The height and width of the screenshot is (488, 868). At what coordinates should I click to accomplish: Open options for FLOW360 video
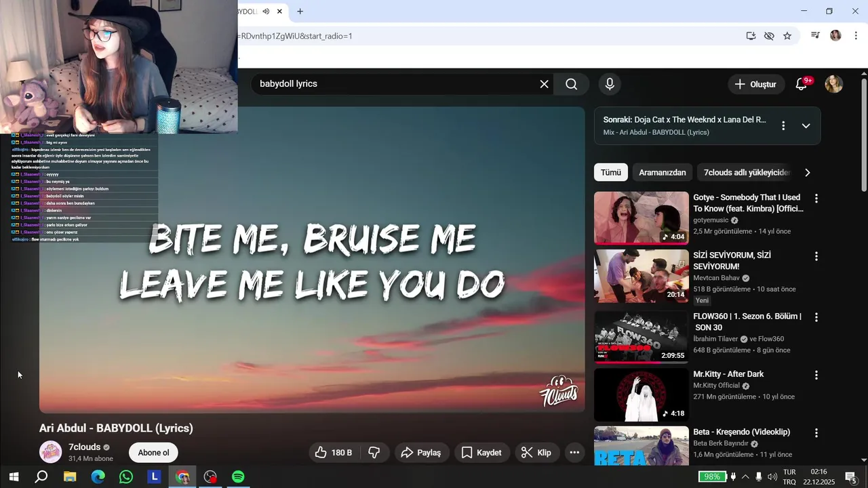816,317
